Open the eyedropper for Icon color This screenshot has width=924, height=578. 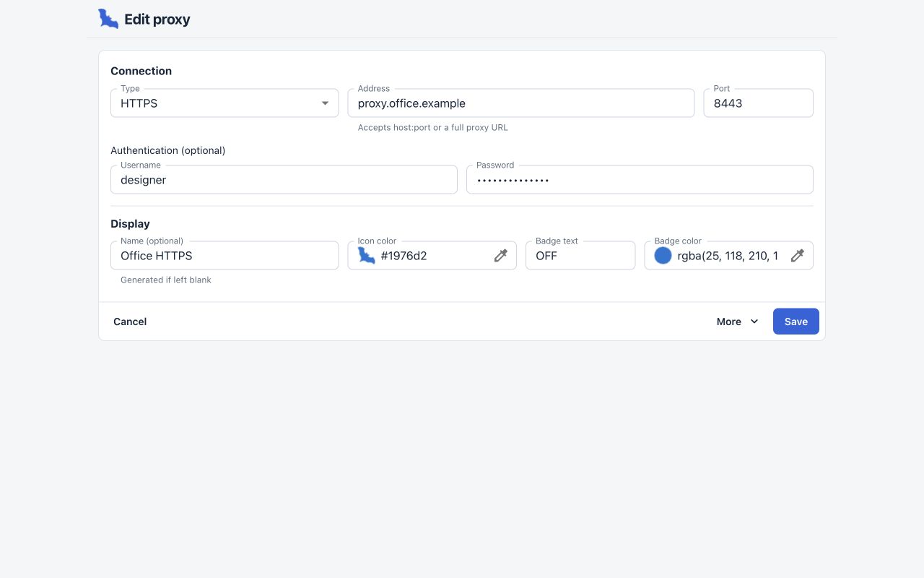point(501,256)
